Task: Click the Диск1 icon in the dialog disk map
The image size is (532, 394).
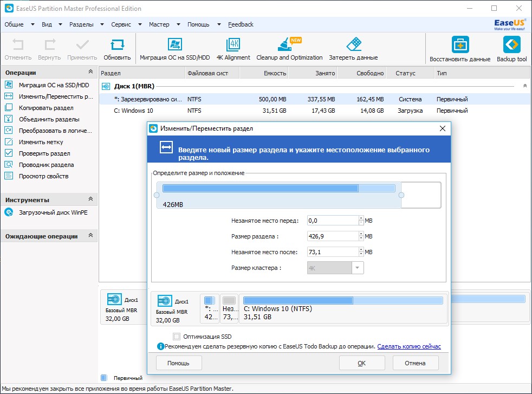Action: (x=165, y=301)
